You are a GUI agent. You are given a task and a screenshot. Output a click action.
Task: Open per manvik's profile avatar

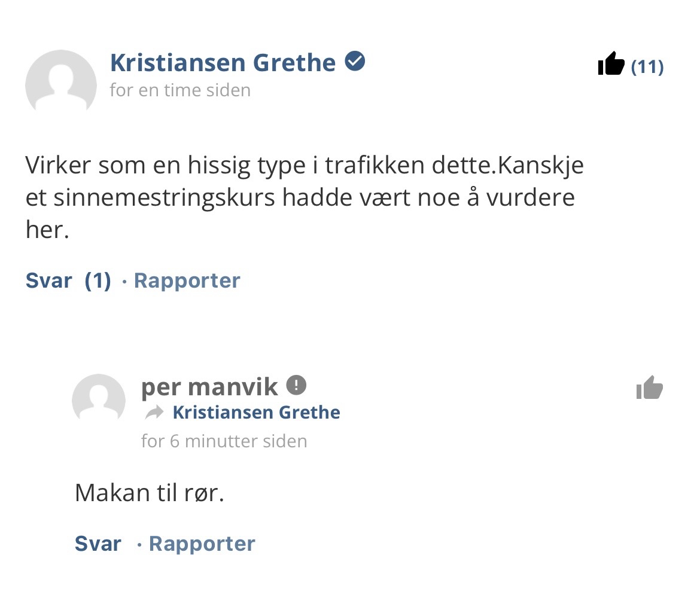[99, 399]
